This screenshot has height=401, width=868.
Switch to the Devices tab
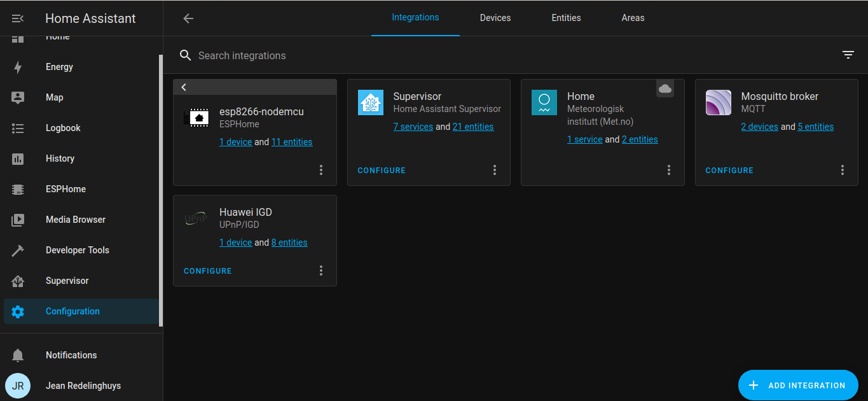495,18
